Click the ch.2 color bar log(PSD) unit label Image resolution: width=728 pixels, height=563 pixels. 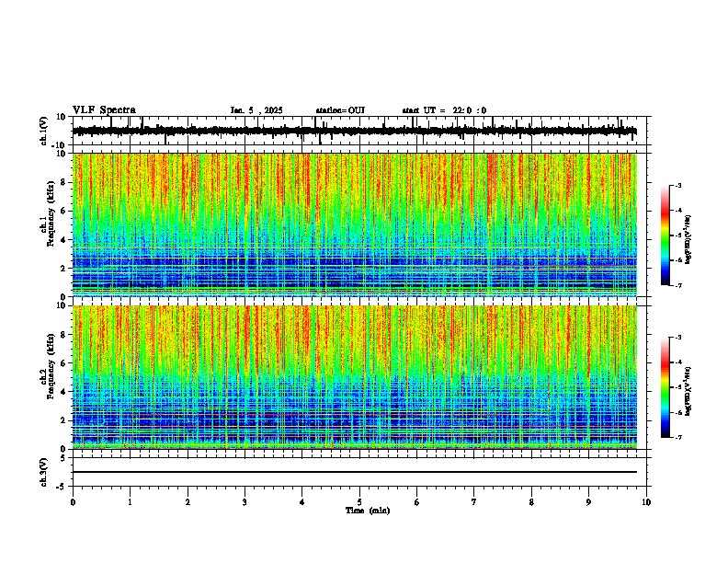pos(688,391)
